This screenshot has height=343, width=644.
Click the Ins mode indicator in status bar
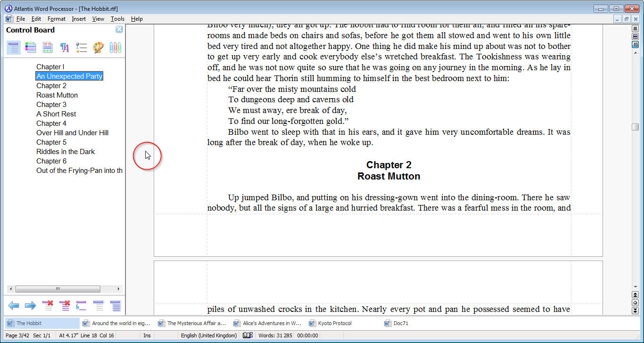pyautogui.click(x=147, y=335)
